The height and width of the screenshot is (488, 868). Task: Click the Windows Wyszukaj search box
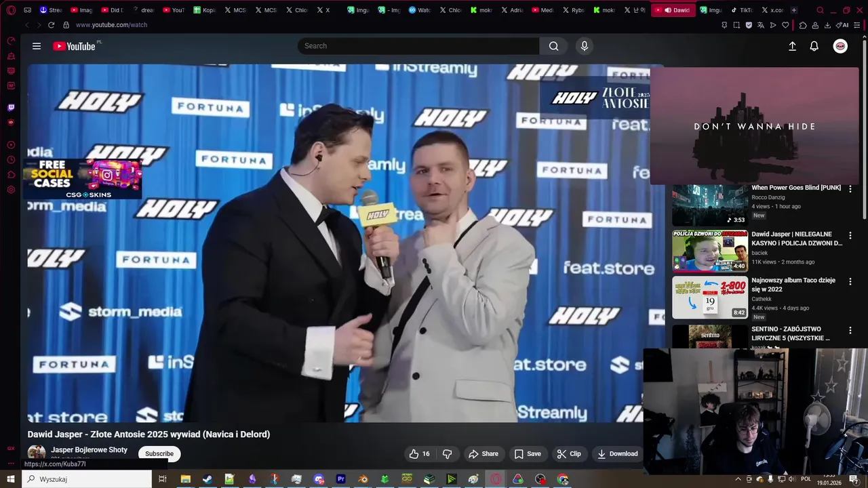[x=87, y=479]
